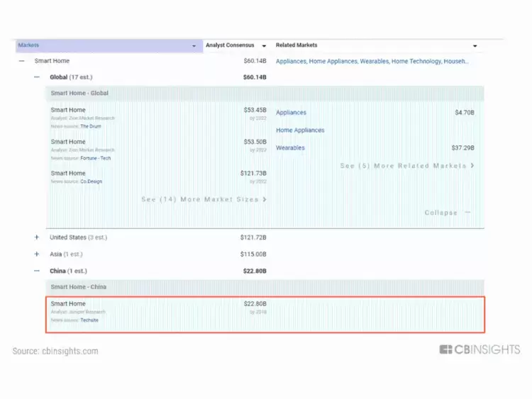Click the CB Insights logo icon

[x=445, y=349]
